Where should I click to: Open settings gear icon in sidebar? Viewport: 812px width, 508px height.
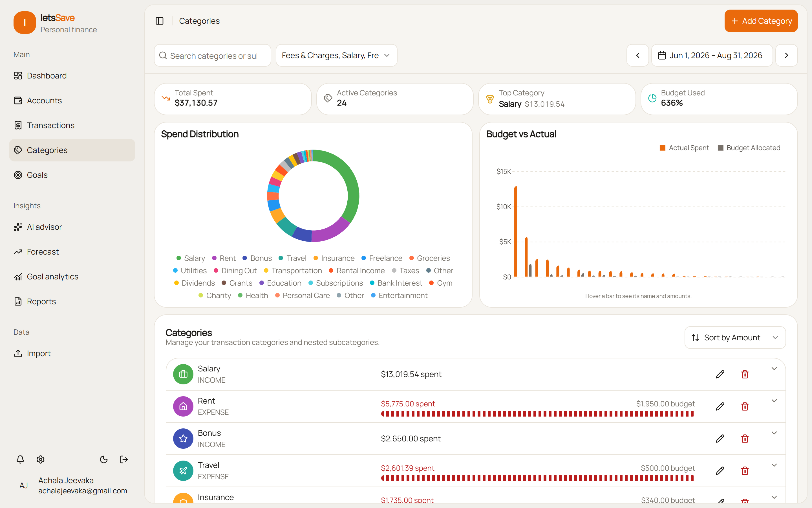click(41, 459)
